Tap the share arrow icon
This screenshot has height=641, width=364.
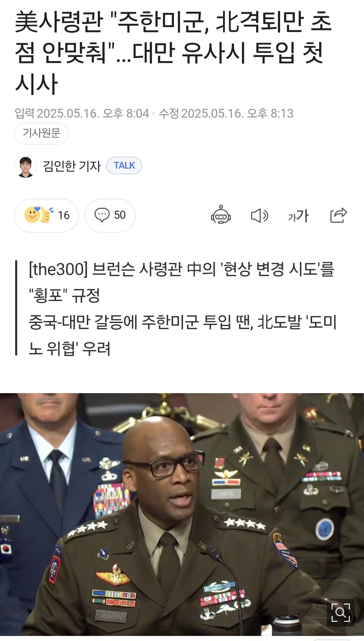[x=338, y=215]
